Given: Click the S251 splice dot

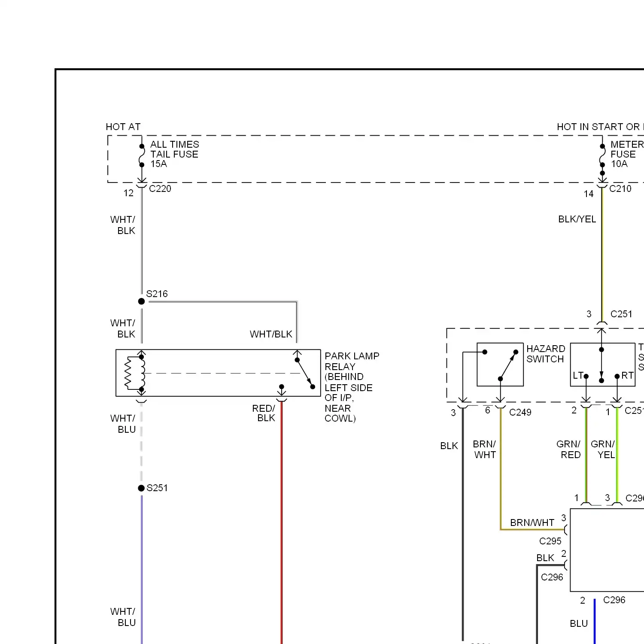Looking at the screenshot, I should click(141, 488).
